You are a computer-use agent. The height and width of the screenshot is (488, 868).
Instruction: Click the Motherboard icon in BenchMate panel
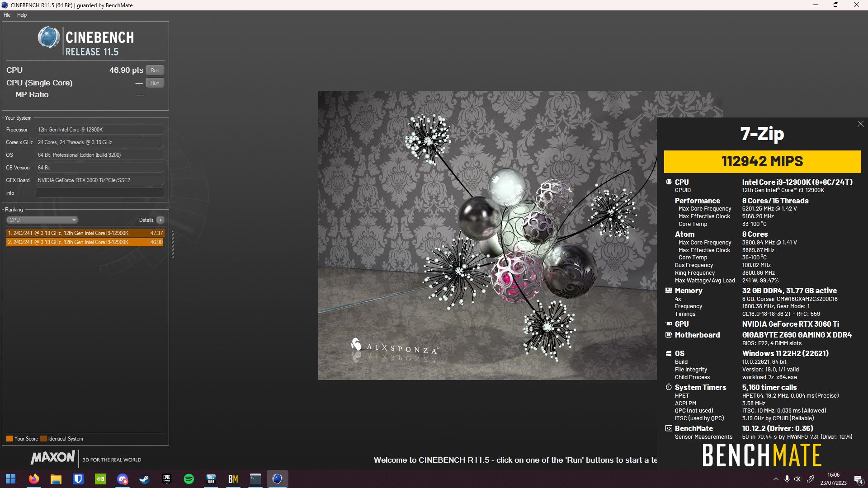pyautogui.click(x=669, y=335)
